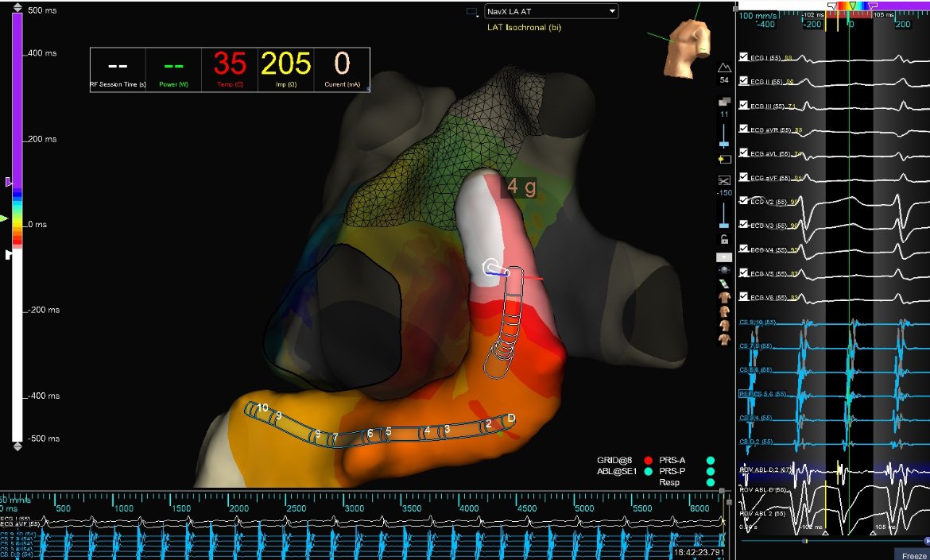Click the grey sphere view icon
Image resolution: width=930 pixels, height=560 pixels.
pyautogui.click(x=724, y=270)
